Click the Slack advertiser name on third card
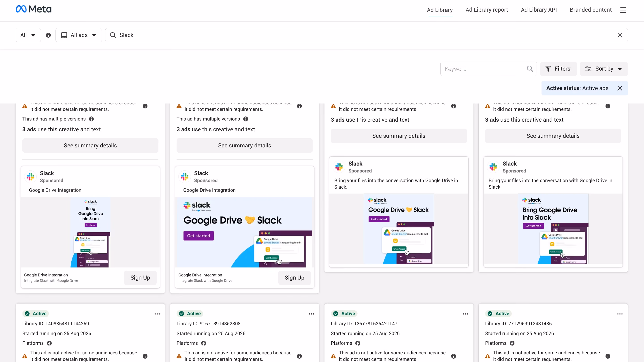Screen dimensions: 644x362 pos(355,164)
